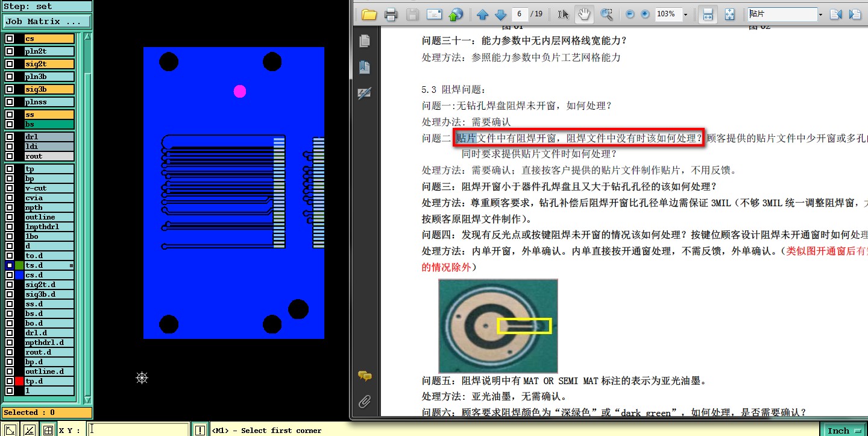This screenshot has width=868, height=436.
Task: Select the plnss layer name
Action: point(49,102)
